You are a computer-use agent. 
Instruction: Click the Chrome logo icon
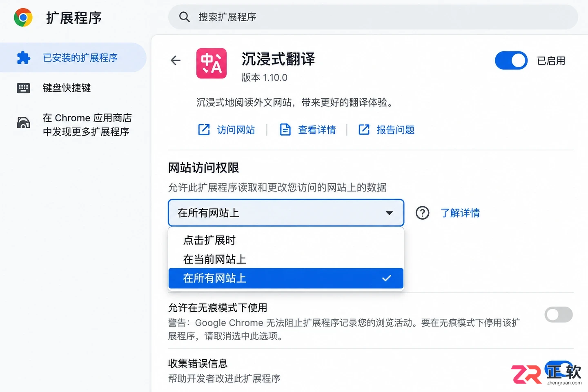(x=23, y=18)
